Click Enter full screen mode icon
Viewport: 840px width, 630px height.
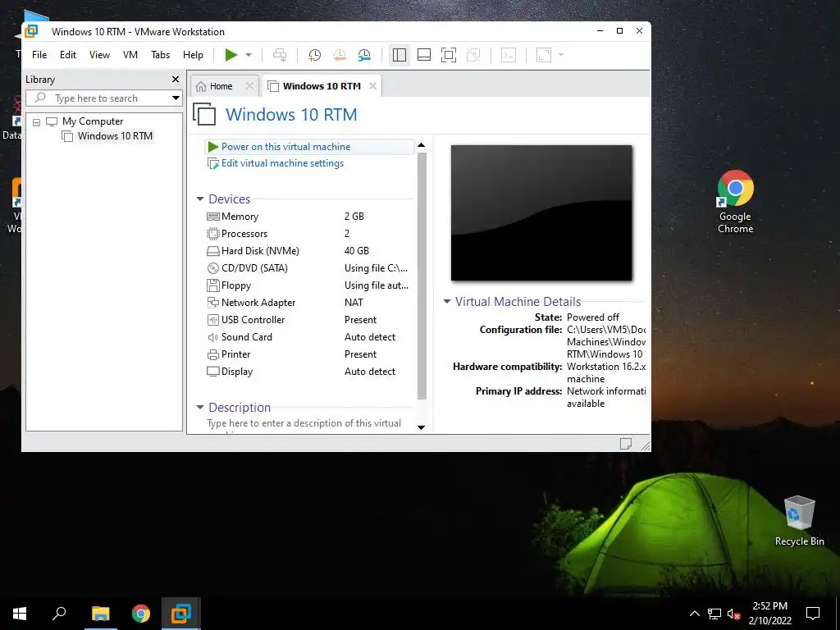(449, 55)
